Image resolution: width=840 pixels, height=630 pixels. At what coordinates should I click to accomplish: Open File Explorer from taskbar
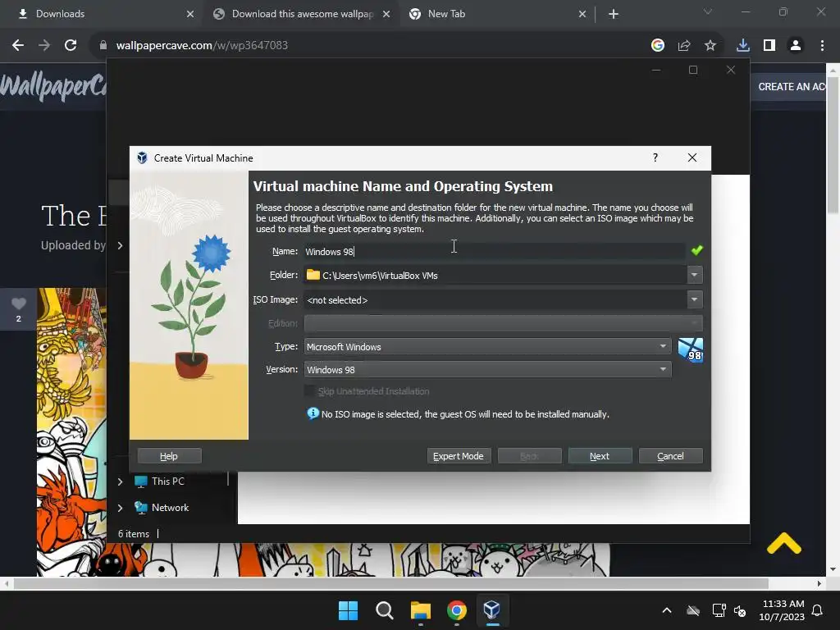coord(421,610)
